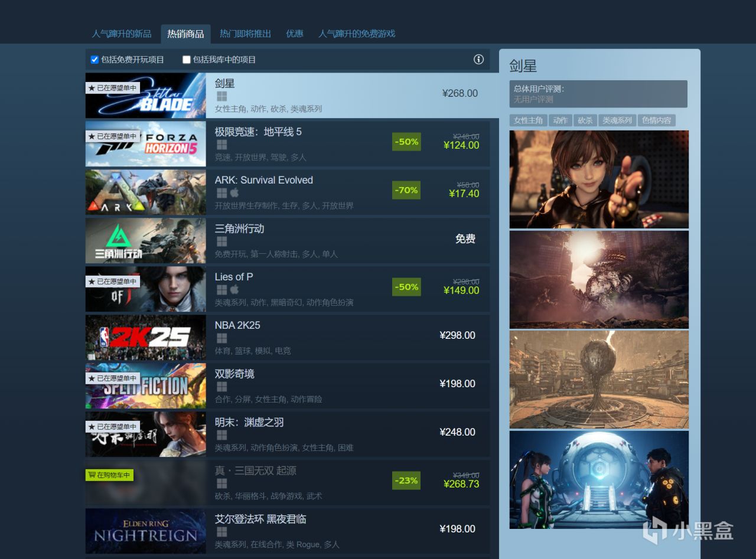Select the 热销商品 tab
The image size is (756, 559).
[185, 34]
